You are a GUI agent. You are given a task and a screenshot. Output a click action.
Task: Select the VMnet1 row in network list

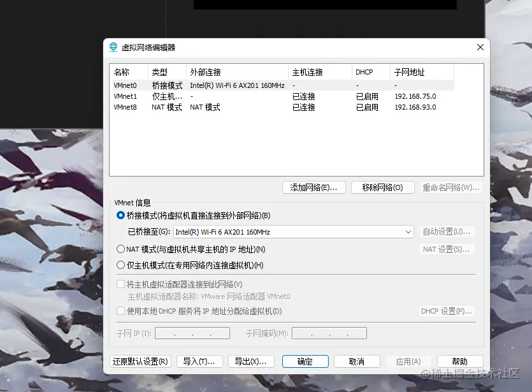pos(283,96)
